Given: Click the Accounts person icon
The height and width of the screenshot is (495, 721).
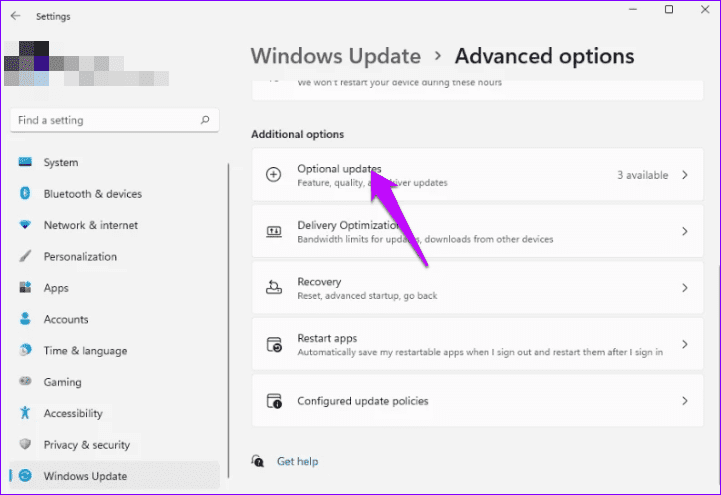Looking at the screenshot, I should pyautogui.click(x=25, y=319).
